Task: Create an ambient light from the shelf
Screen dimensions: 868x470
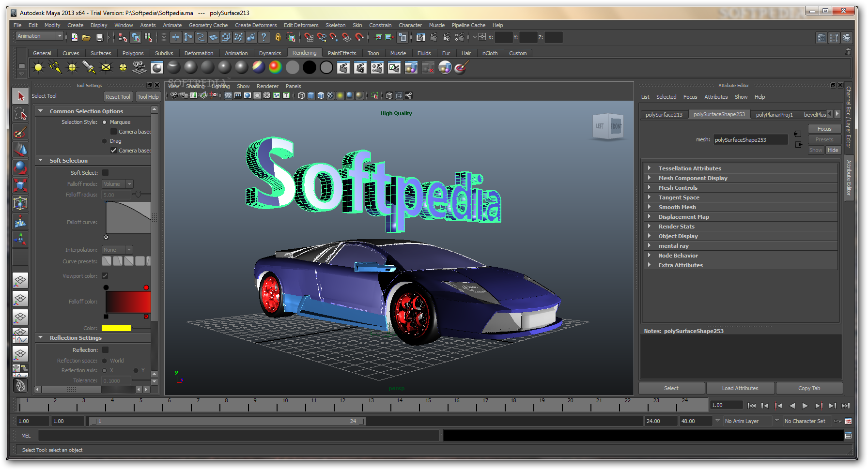Action: point(38,68)
